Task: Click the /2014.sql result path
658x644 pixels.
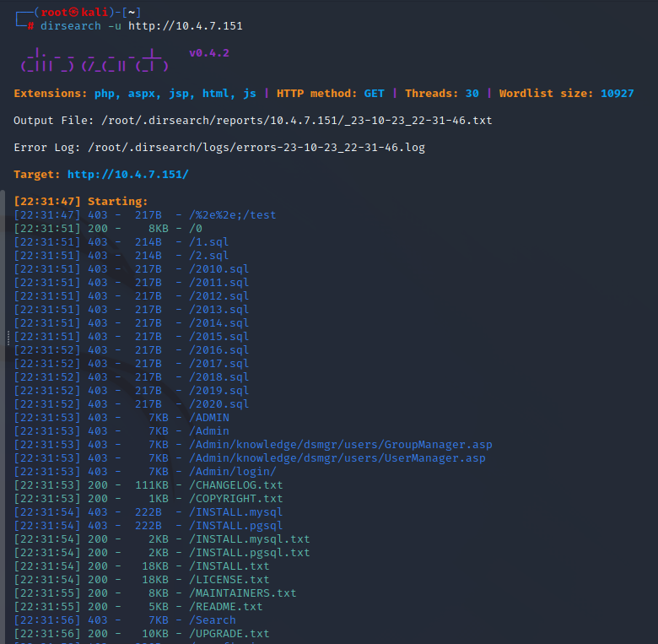Action: (x=219, y=322)
